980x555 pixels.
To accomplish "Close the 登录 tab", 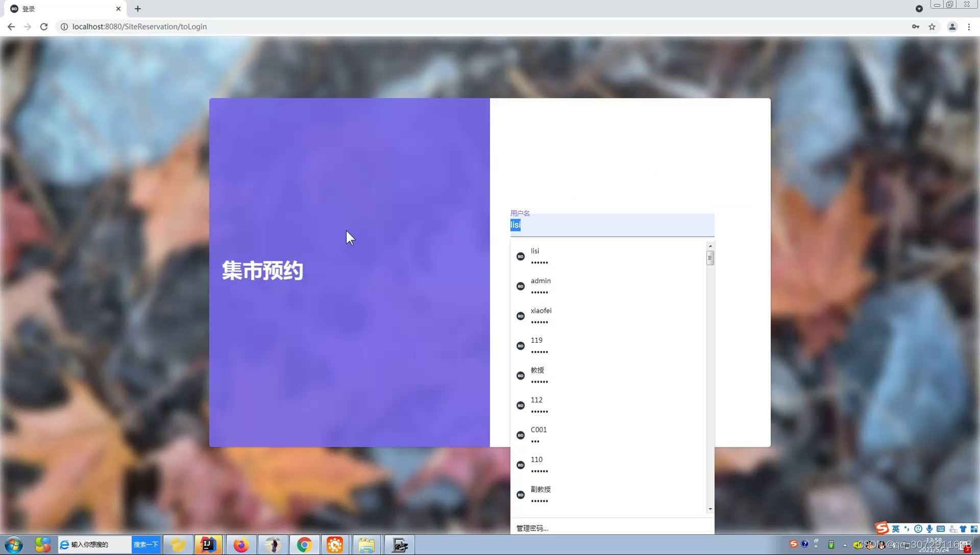I will click(x=118, y=9).
